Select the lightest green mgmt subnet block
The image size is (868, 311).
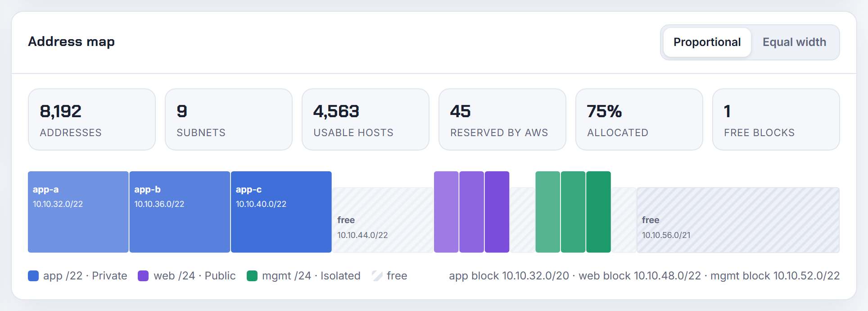coord(548,212)
